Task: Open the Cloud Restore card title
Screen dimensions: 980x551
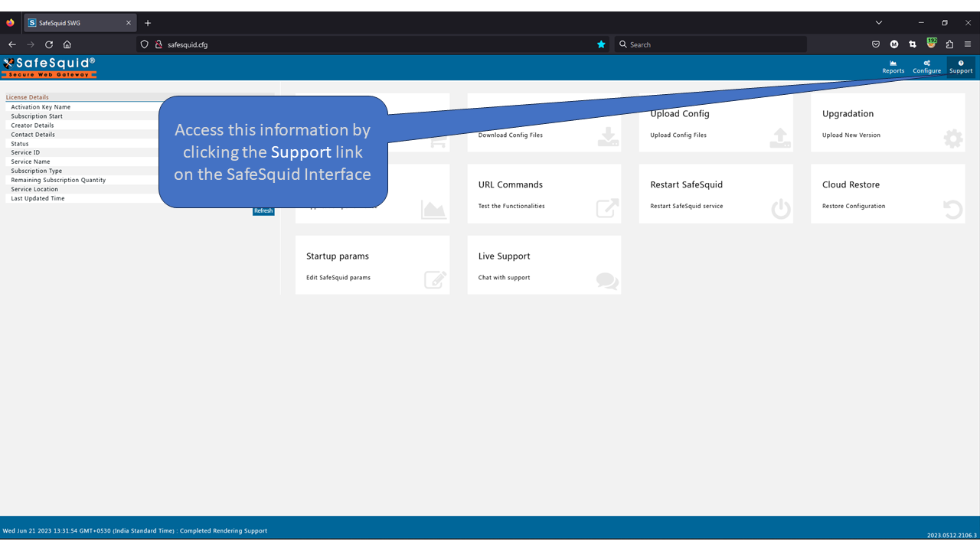Action: (x=851, y=184)
